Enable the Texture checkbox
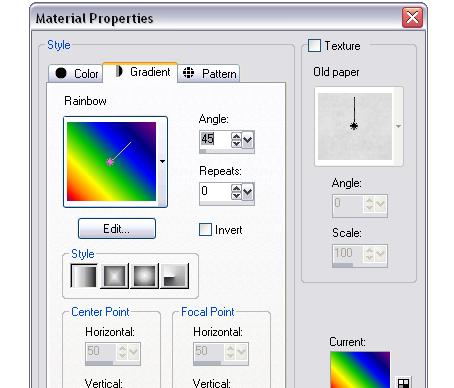 pos(314,45)
